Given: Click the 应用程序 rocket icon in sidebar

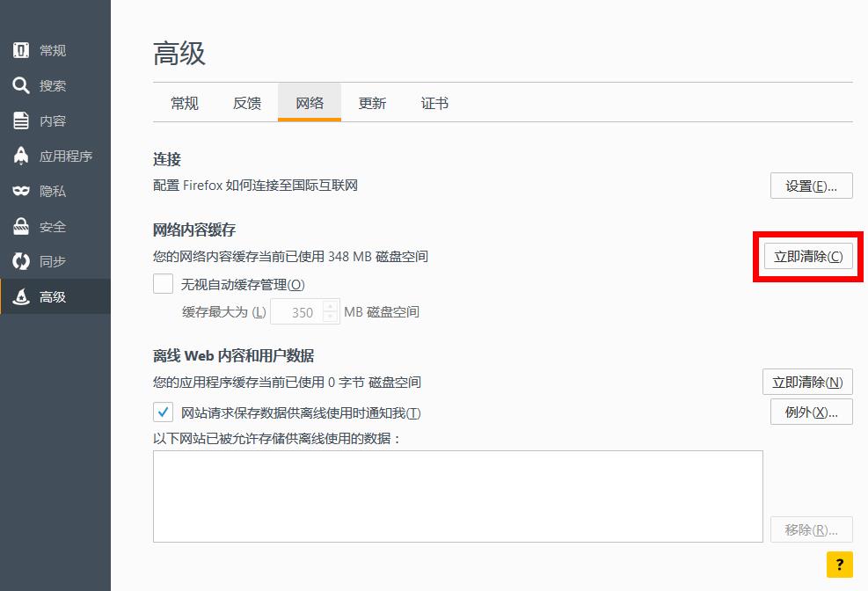Looking at the screenshot, I should 21,156.
